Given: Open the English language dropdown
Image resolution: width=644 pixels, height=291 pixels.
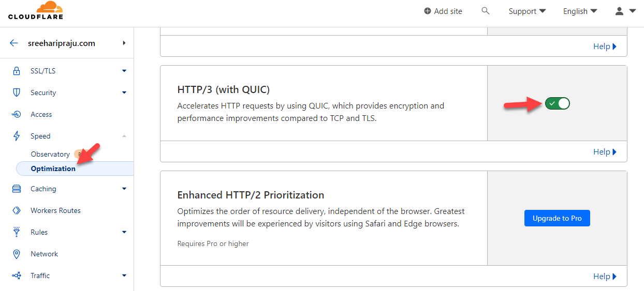Looking at the screenshot, I should [580, 11].
